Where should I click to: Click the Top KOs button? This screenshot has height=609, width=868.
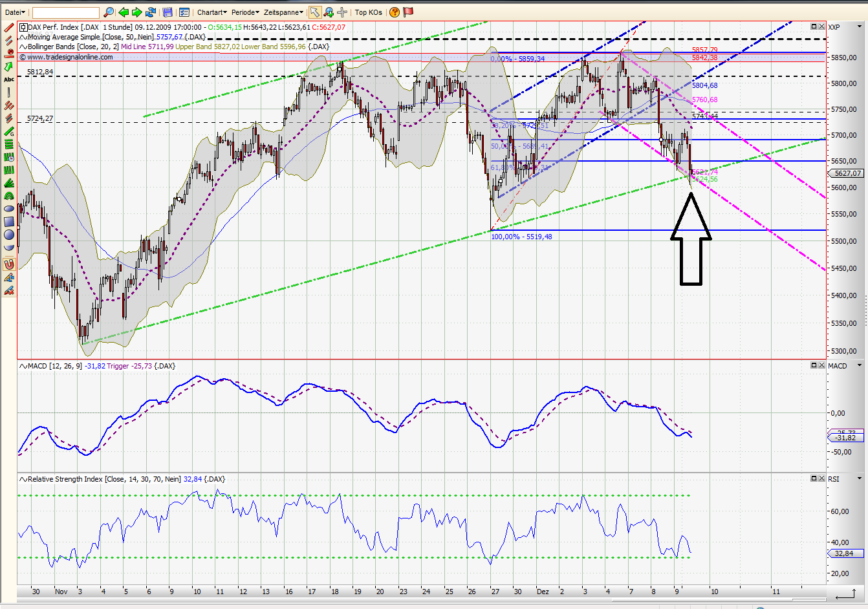[368, 12]
